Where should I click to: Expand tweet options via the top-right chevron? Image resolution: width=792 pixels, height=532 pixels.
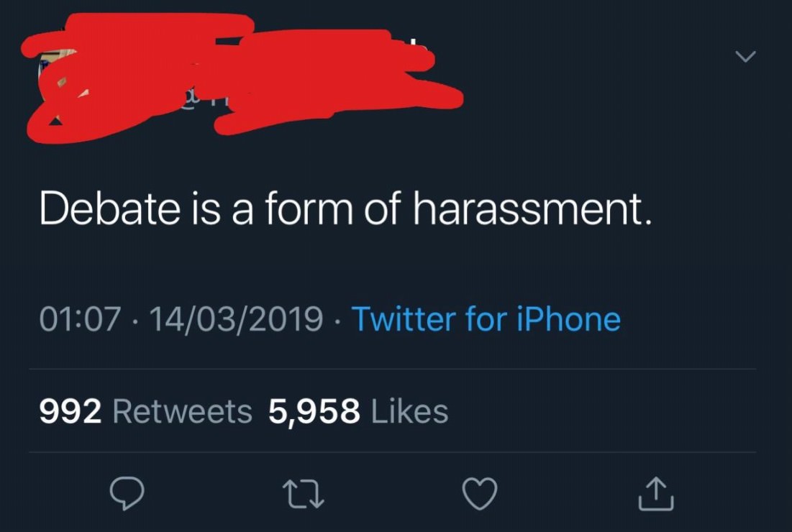[746, 56]
